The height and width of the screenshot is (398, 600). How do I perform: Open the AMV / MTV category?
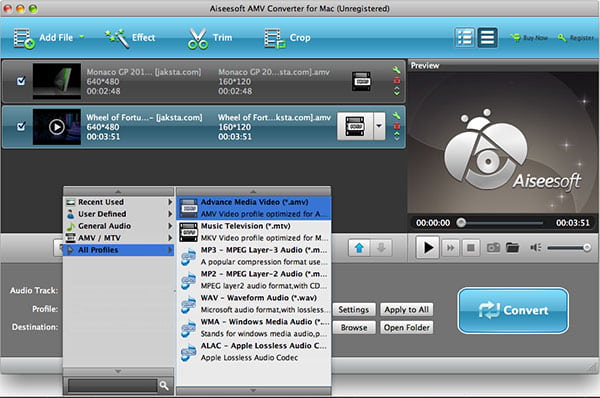(x=118, y=238)
